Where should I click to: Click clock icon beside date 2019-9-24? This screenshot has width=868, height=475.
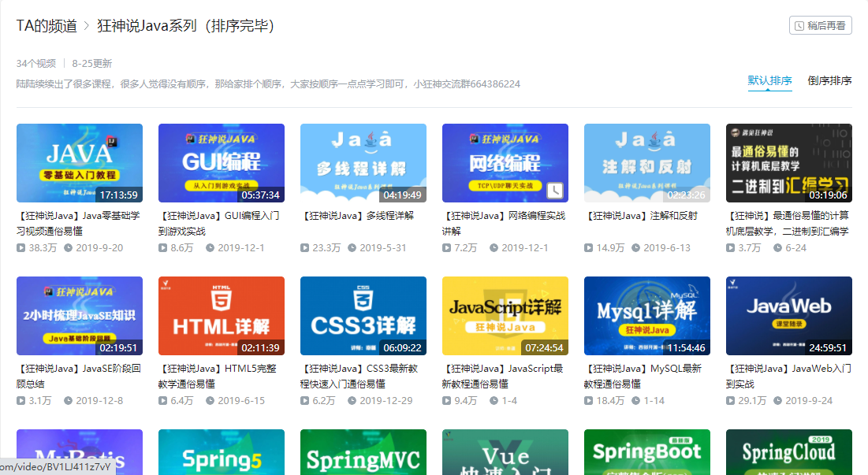[x=778, y=400]
